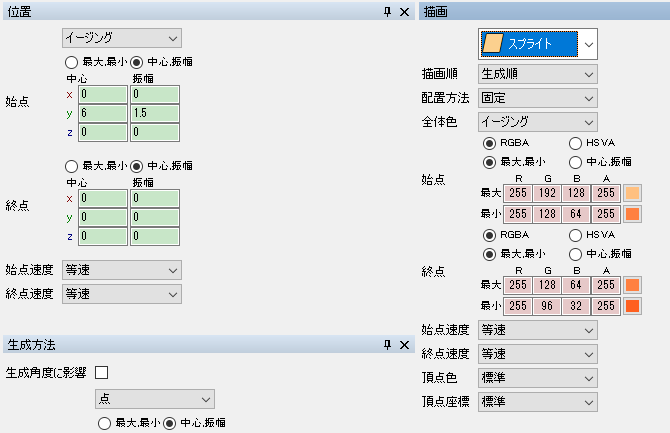Image resolution: width=670 pixels, height=433 pixels.
Task: Click the 位置 panel title
Action: pos(19,12)
